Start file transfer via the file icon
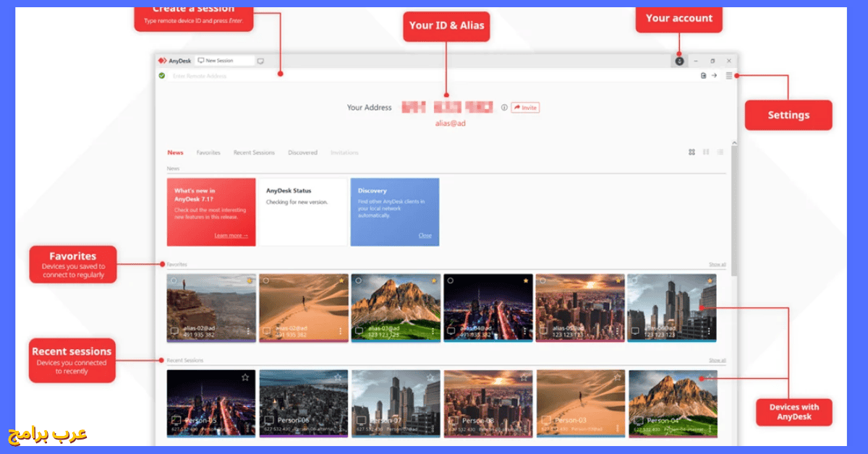Image resolution: width=868 pixels, height=454 pixels. tap(704, 75)
